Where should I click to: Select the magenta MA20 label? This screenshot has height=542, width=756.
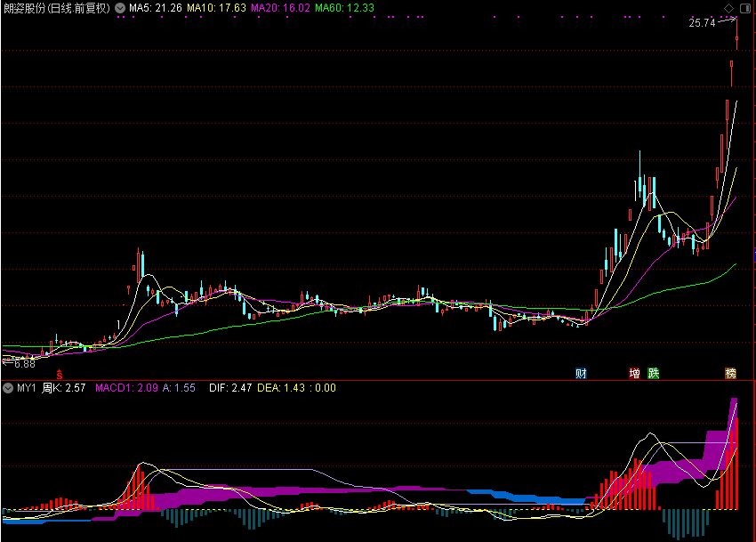(280, 8)
